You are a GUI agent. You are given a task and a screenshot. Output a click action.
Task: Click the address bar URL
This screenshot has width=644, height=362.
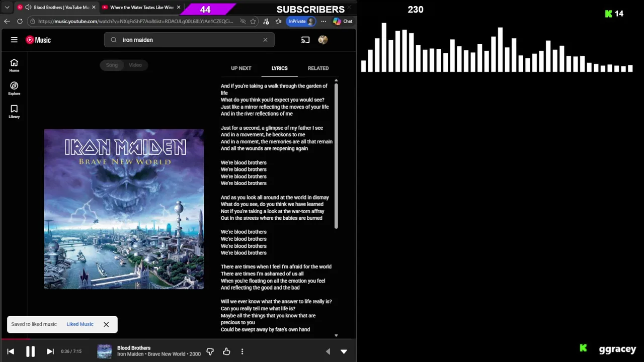[x=135, y=21]
